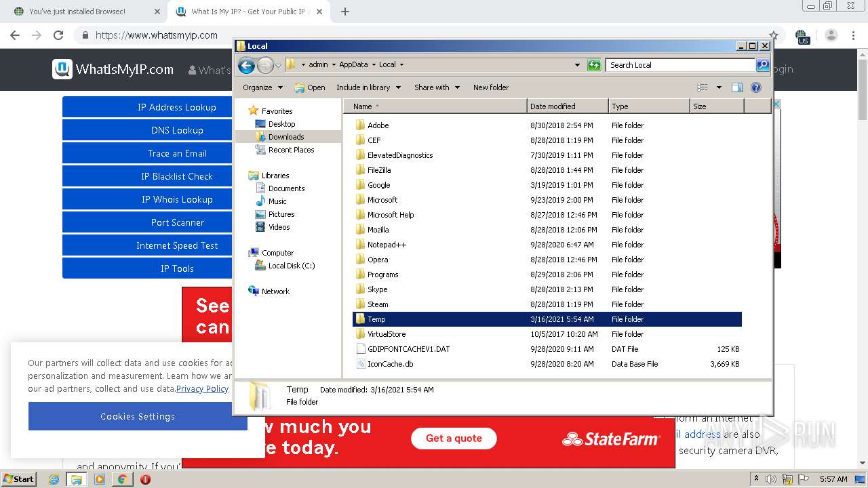
Task: Go forward in Explorer navigation
Action: tap(265, 65)
